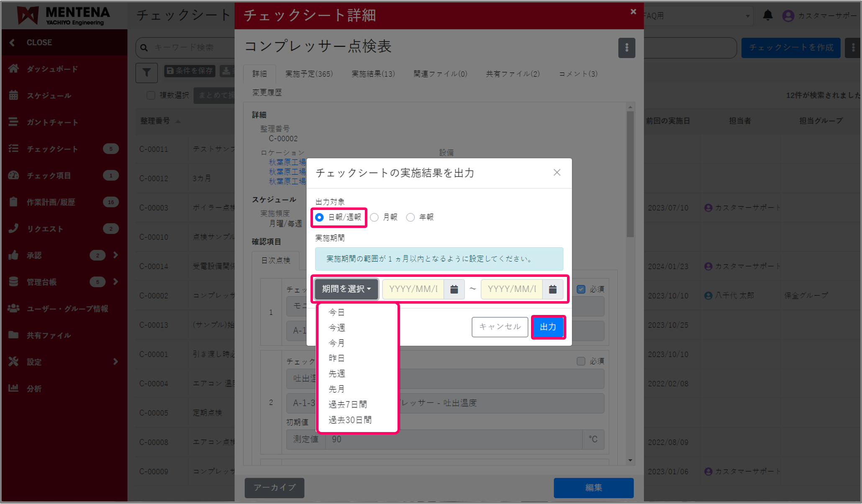Select the 月報 radio button
Image resolution: width=862 pixels, height=504 pixels.
[374, 217]
